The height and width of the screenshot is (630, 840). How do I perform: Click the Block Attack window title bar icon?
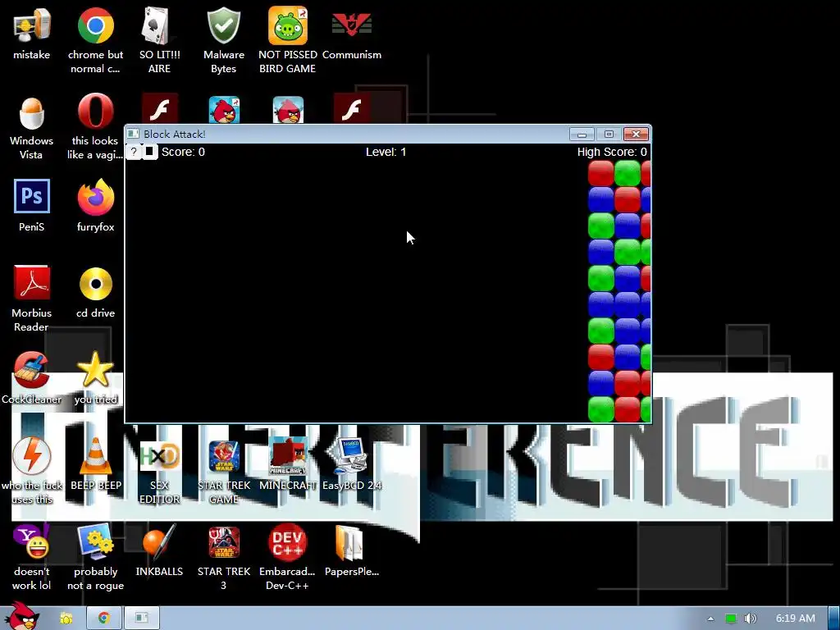pyautogui.click(x=134, y=134)
